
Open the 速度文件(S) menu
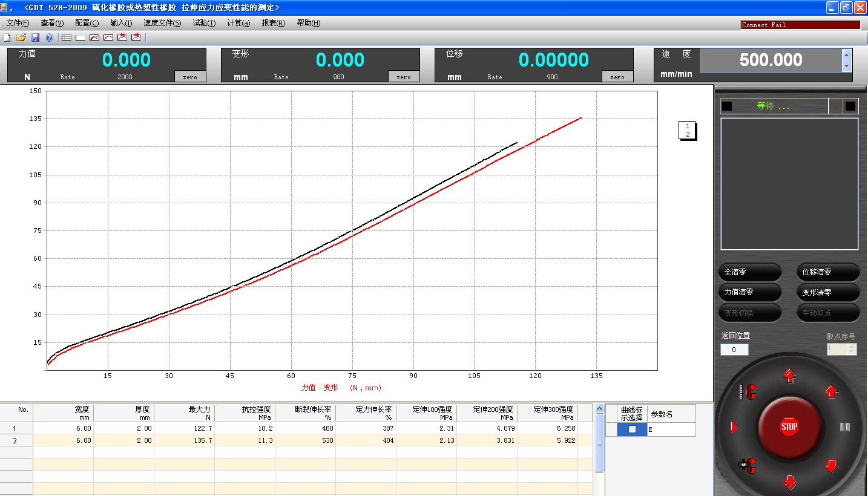click(162, 23)
